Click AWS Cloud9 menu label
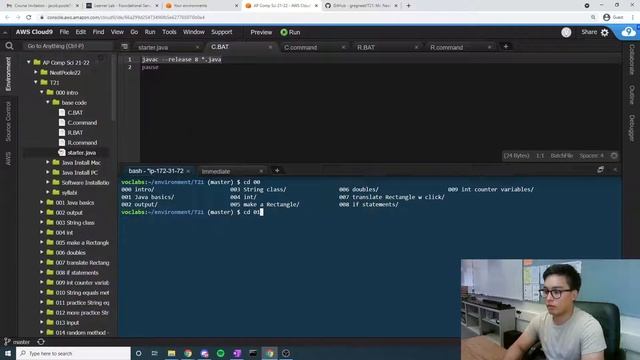 34,32
